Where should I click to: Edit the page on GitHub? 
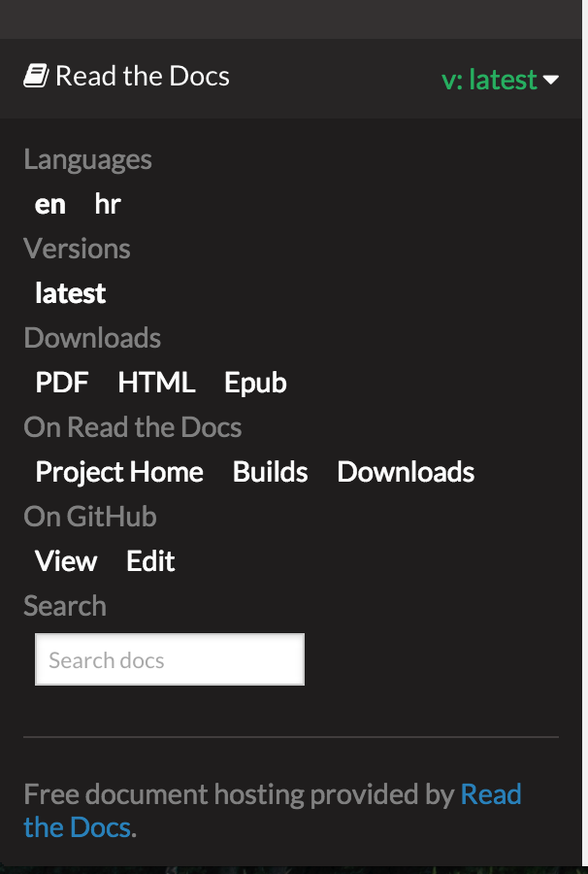point(150,561)
